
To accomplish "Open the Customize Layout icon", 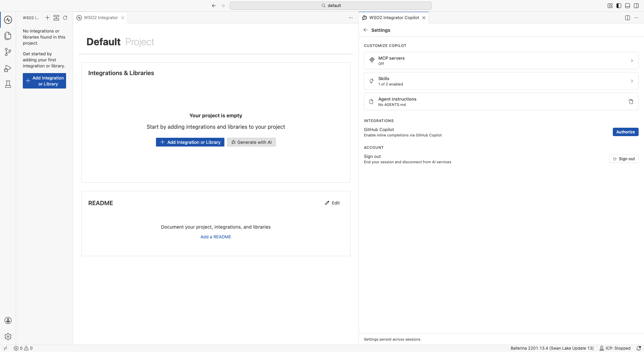I will (x=610, y=6).
